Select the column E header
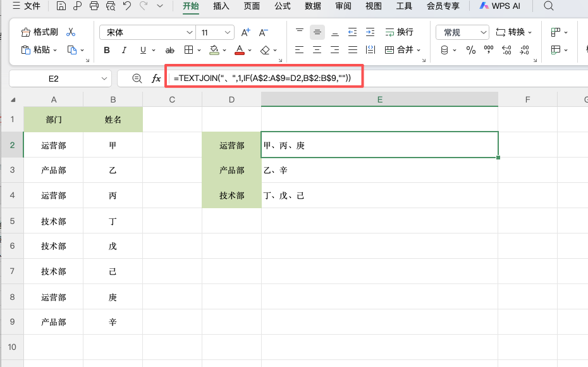Screen dimensions: 588x367 pyautogui.click(x=379, y=100)
